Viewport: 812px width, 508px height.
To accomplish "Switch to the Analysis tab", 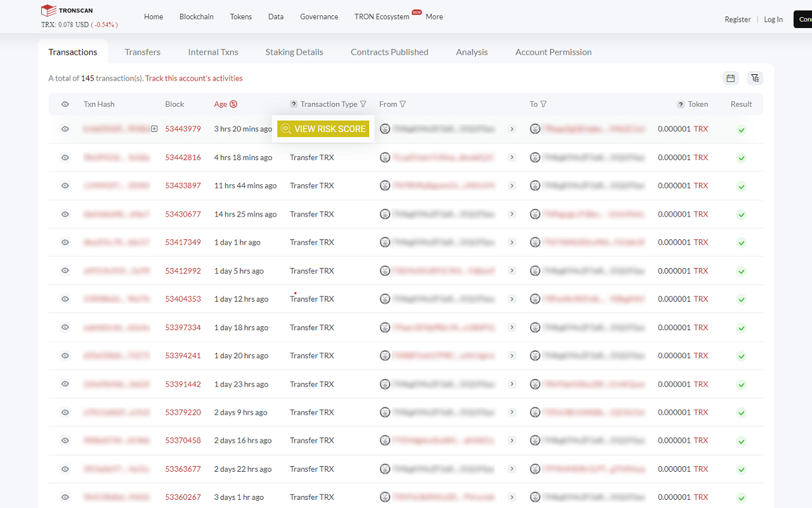I will (x=472, y=52).
